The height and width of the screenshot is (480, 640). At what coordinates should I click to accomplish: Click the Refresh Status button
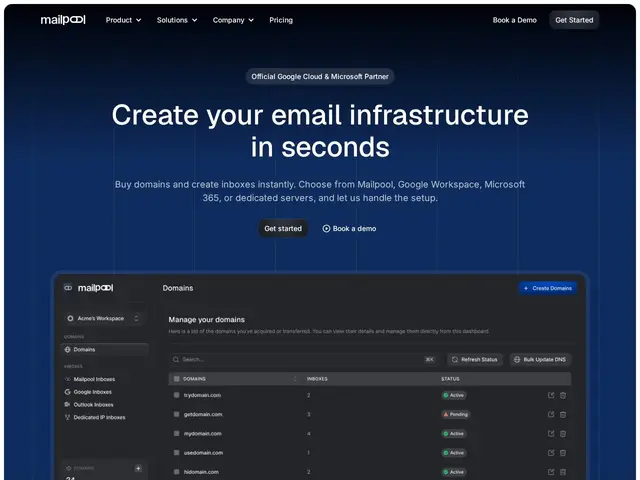pos(475,360)
